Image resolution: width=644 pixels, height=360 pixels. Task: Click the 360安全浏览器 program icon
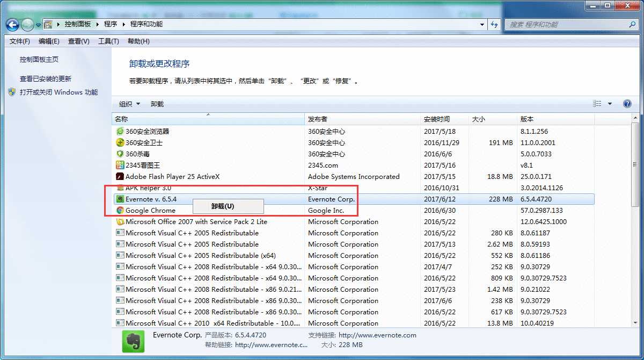(x=120, y=132)
